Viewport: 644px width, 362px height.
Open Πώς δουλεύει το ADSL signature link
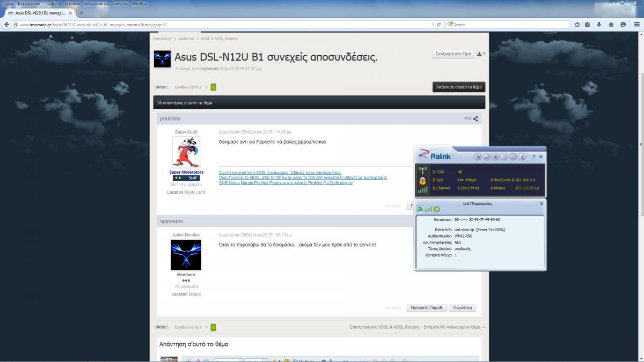click(x=303, y=178)
